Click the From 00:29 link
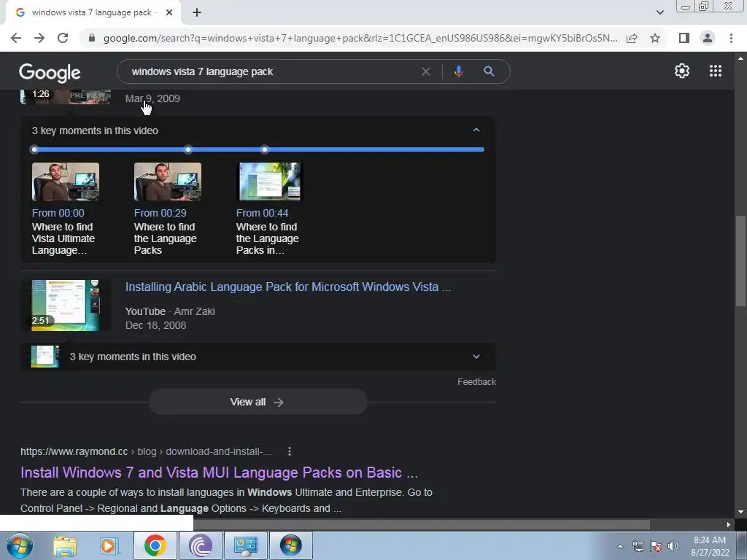The height and width of the screenshot is (560, 747). pyautogui.click(x=160, y=213)
